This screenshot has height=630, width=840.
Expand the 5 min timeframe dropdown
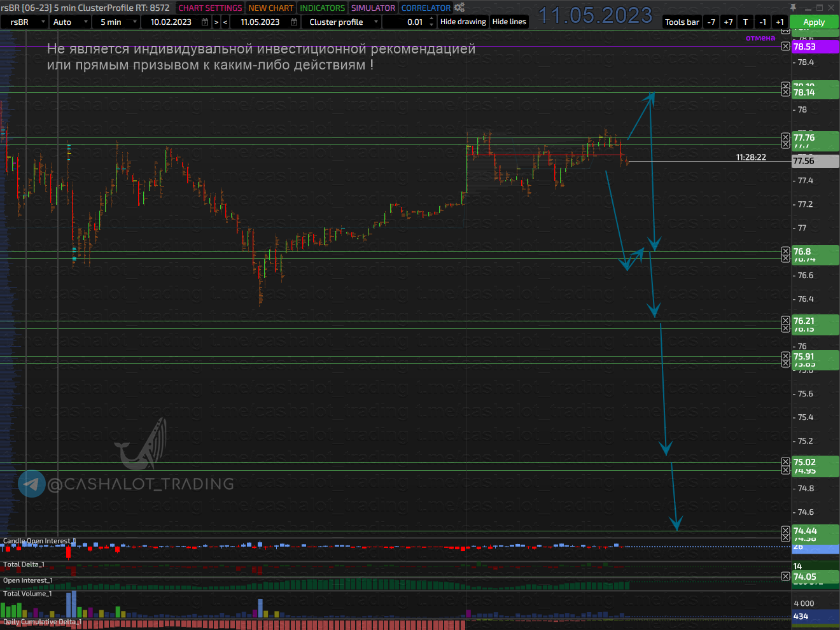[135, 22]
